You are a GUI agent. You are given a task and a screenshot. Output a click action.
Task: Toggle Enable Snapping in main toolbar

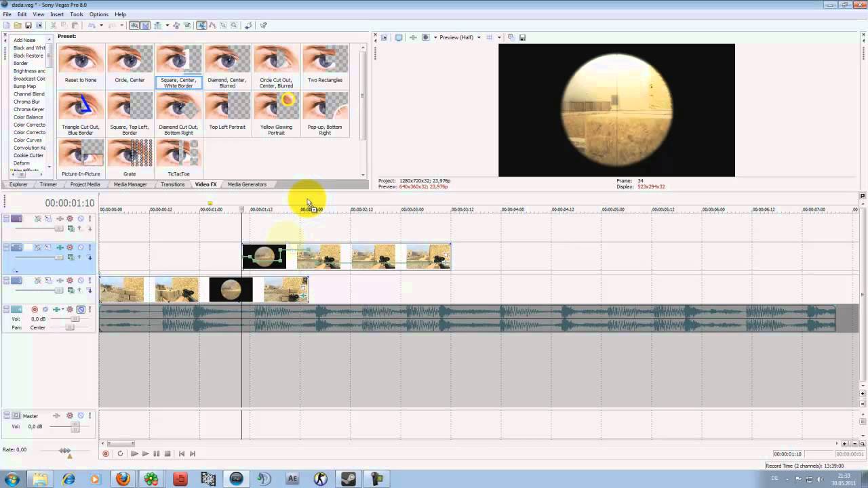[134, 25]
